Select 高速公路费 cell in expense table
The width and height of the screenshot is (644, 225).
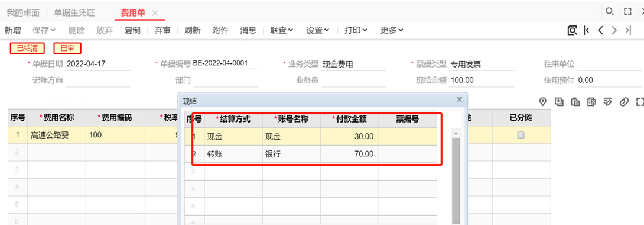click(57, 135)
